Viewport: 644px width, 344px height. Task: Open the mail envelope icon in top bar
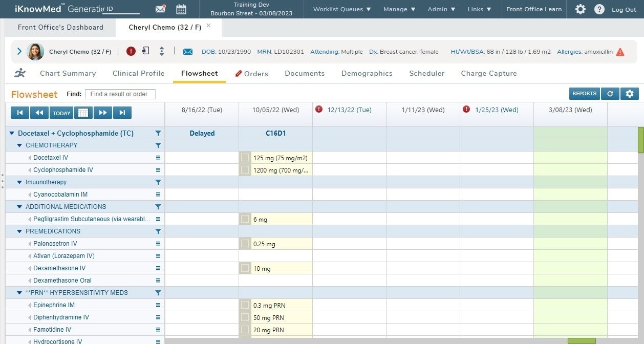pos(161,9)
